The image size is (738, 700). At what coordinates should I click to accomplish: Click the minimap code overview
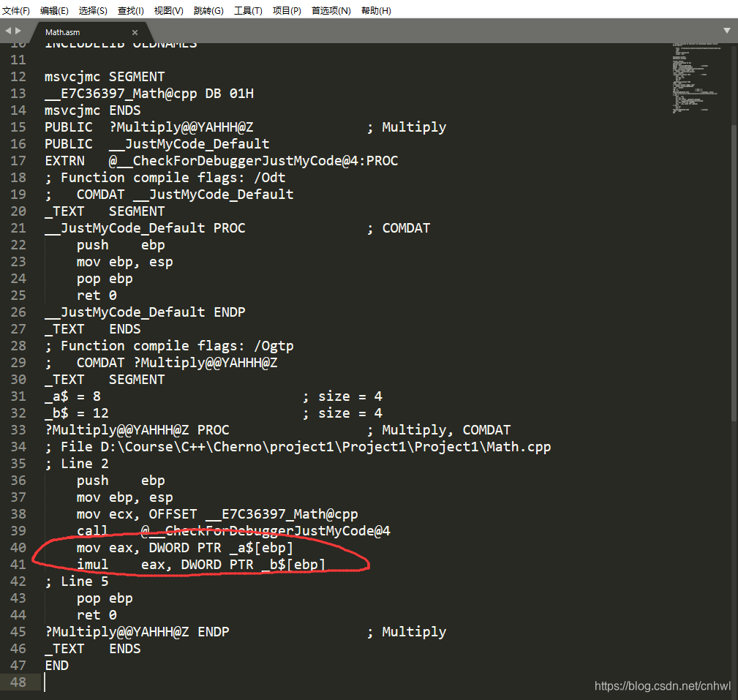(x=696, y=78)
